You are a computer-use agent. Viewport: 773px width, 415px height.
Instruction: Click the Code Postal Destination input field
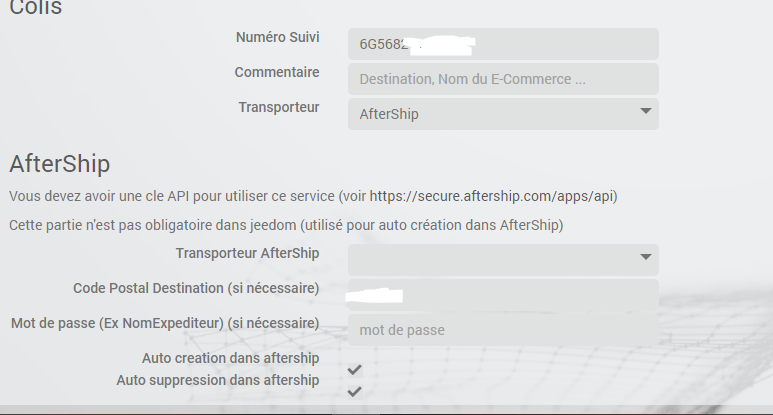pos(503,295)
